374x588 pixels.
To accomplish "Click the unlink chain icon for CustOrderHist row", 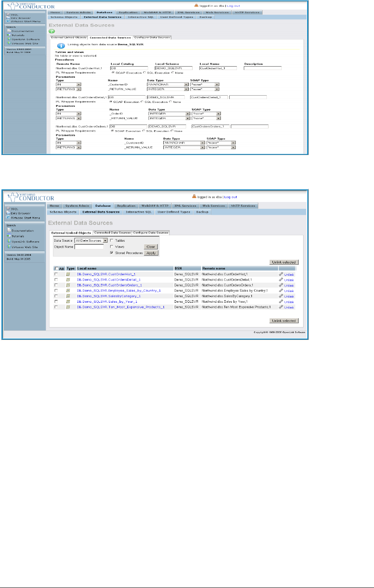I will pyautogui.click(x=280, y=274).
